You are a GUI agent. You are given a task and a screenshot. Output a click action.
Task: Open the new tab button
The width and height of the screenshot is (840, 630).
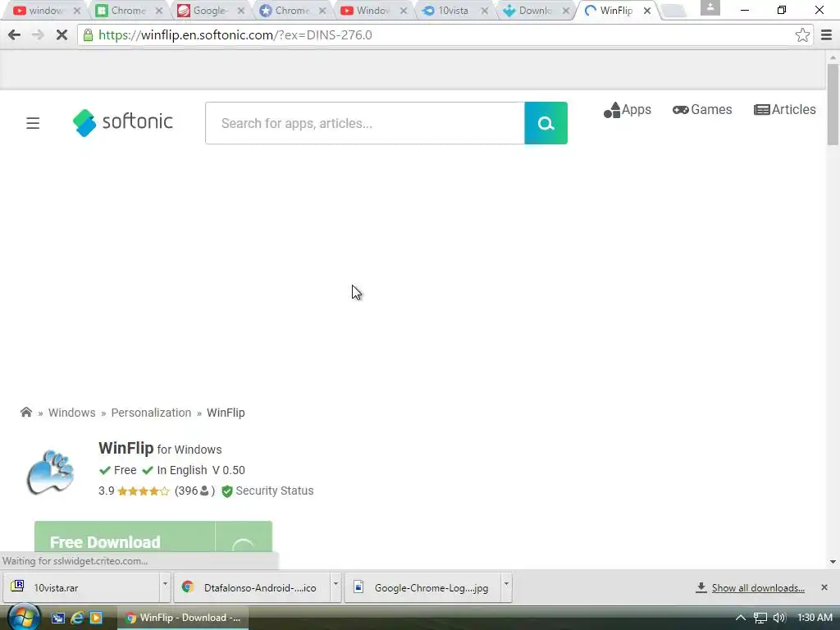[x=674, y=11]
